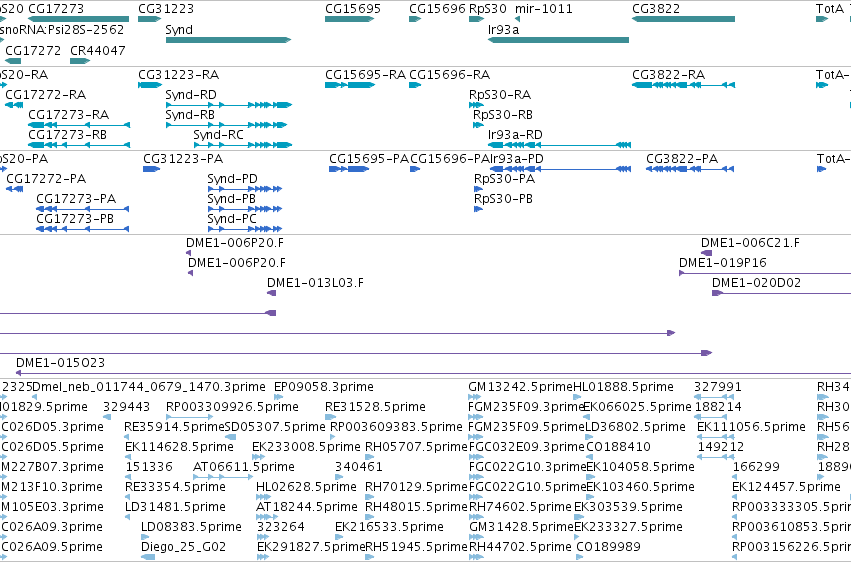The image size is (851, 562).
Task: Click the mir-1011 gene label
Action: pyautogui.click(x=543, y=9)
